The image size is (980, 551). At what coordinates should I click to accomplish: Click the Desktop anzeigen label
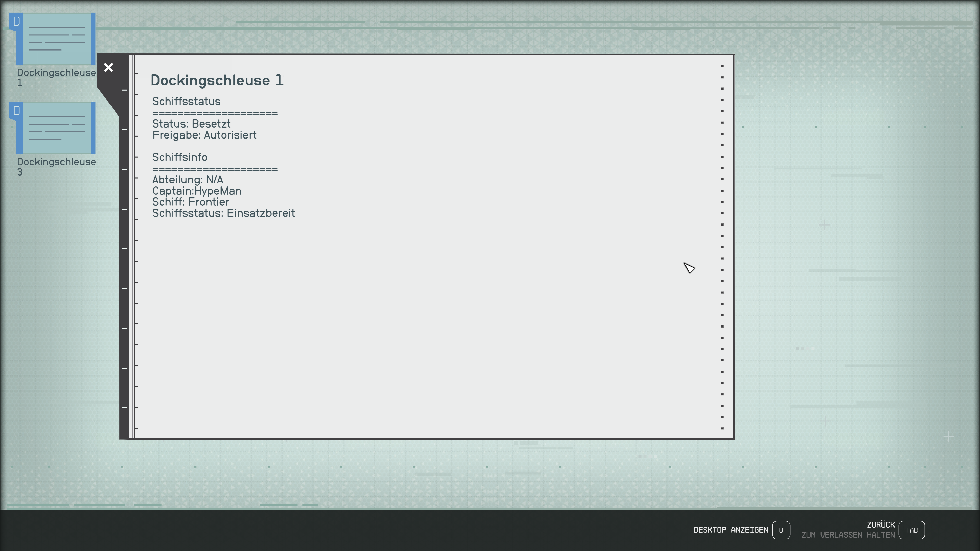730,530
